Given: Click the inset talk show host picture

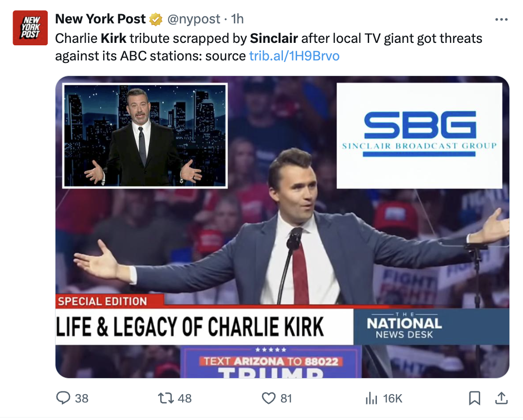Looking at the screenshot, I should pyautogui.click(x=145, y=135).
